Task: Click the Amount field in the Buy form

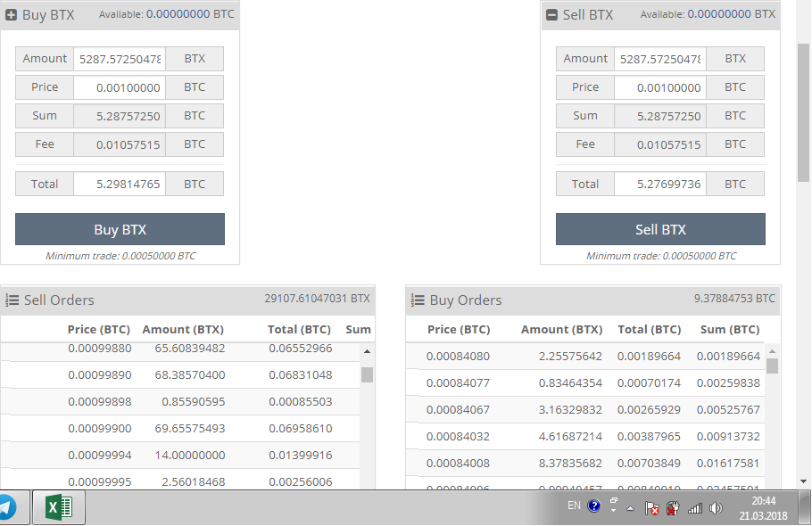Action: click(120, 59)
